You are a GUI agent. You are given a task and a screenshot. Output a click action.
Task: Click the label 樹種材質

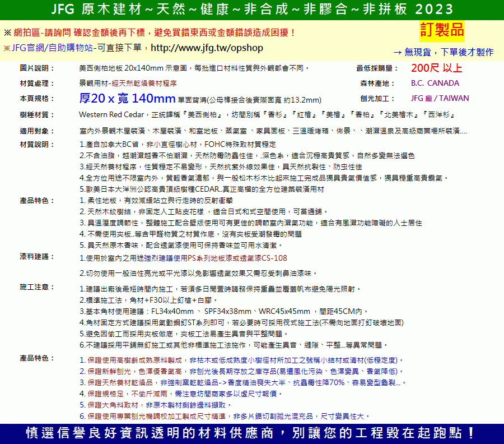point(36,115)
